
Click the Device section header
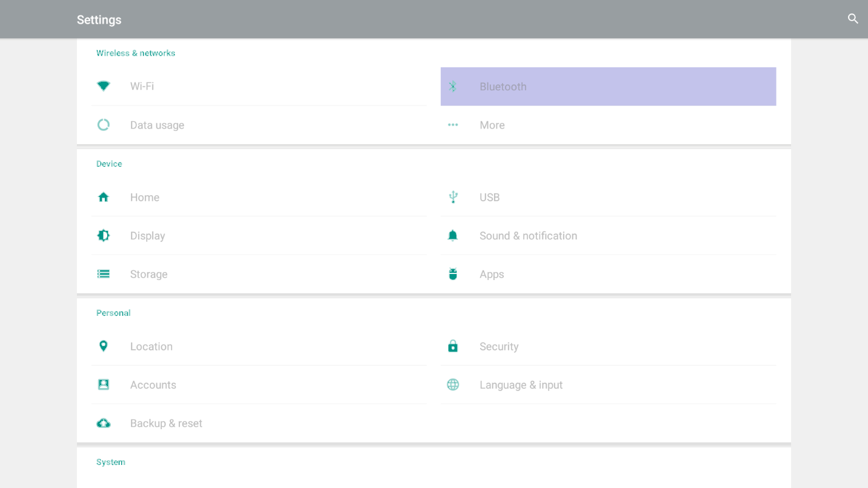click(109, 164)
